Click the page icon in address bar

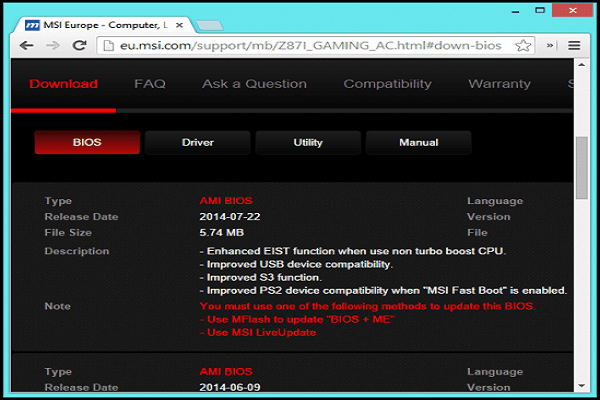109,46
